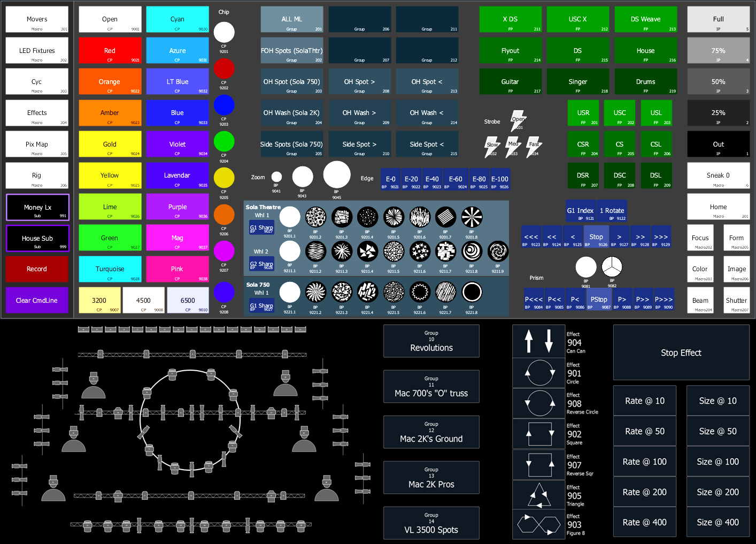The image size is (756, 544).
Task: Apply the Figure 8 effect icon
Action: [x=539, y=524]
